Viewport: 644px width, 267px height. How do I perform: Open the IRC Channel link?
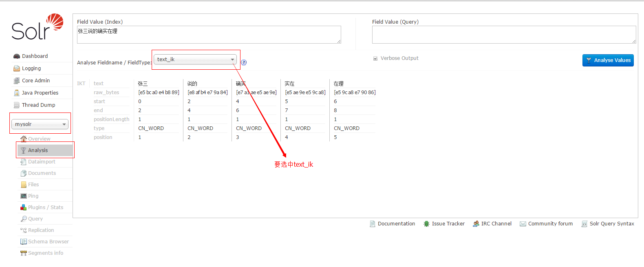[496, 224]
